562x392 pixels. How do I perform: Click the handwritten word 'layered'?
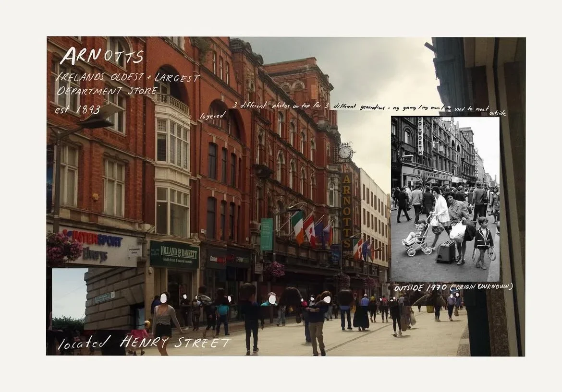[213, 115]
